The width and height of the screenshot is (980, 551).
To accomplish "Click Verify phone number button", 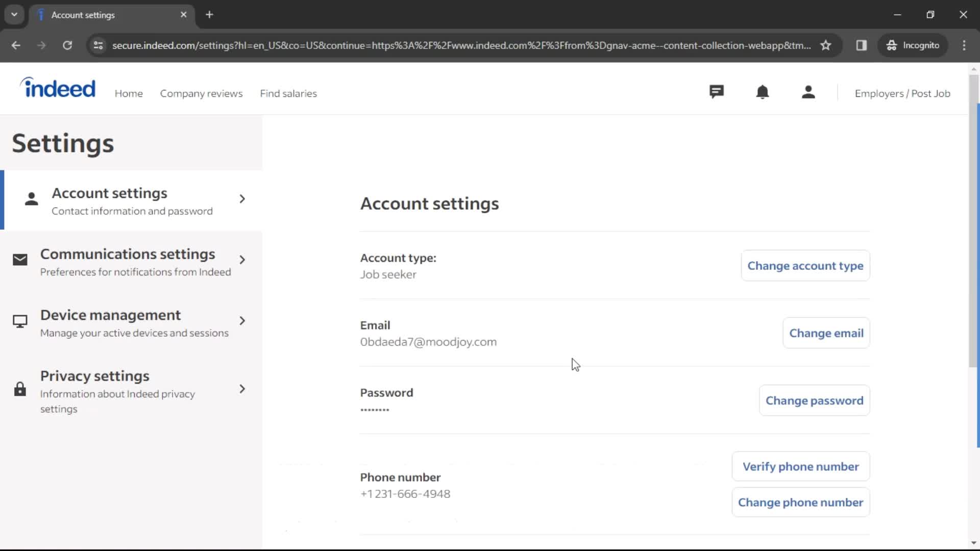I will (x=801, y=466).
